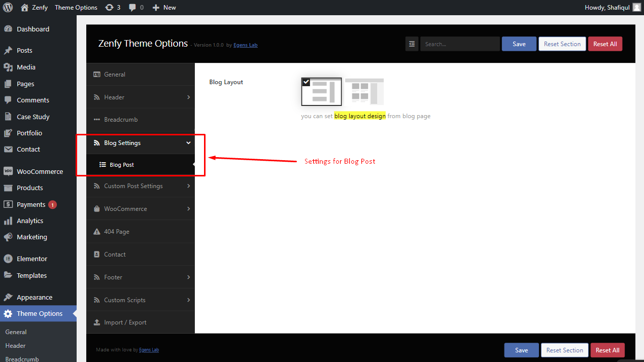Click the Case Study icon

click(x=8, y=117)
